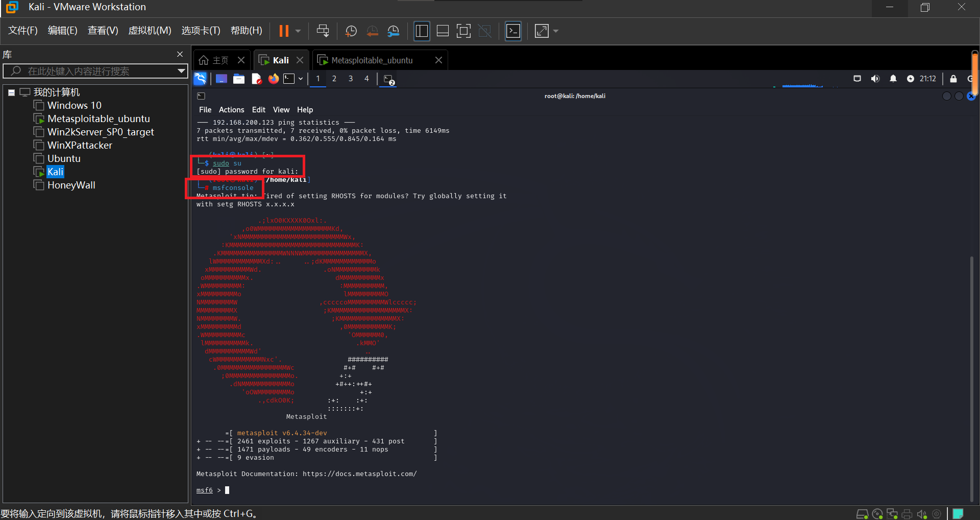Open the power options dropdown arrow beside pause

(298, 31)
